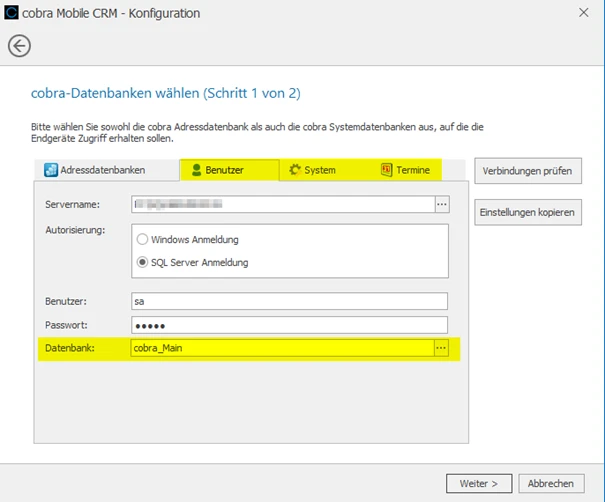Switch to the Benutzer tab

pos(229,170)
